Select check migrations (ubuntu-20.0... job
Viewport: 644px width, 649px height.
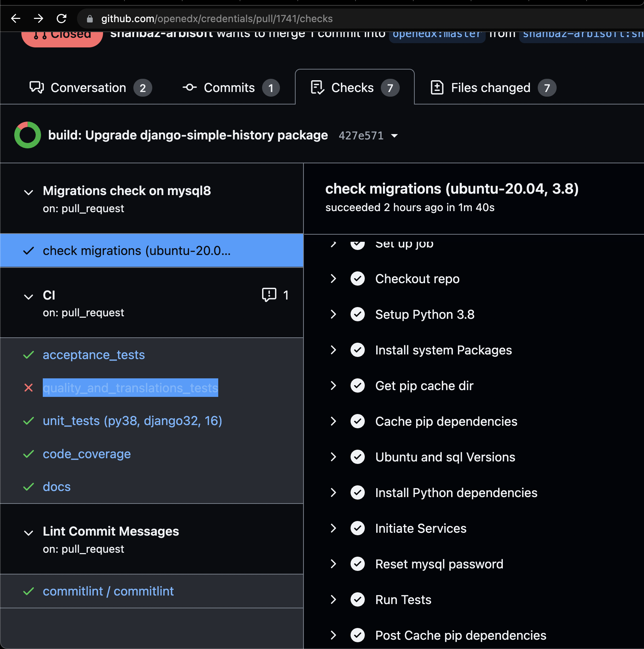pos(152,251)
